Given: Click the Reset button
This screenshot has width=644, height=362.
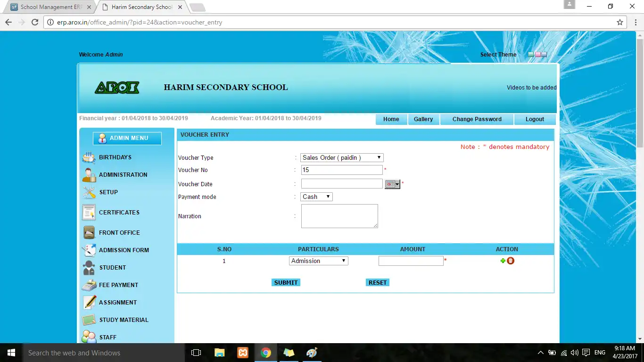Looking at the screenshot, I should point(377,282).
